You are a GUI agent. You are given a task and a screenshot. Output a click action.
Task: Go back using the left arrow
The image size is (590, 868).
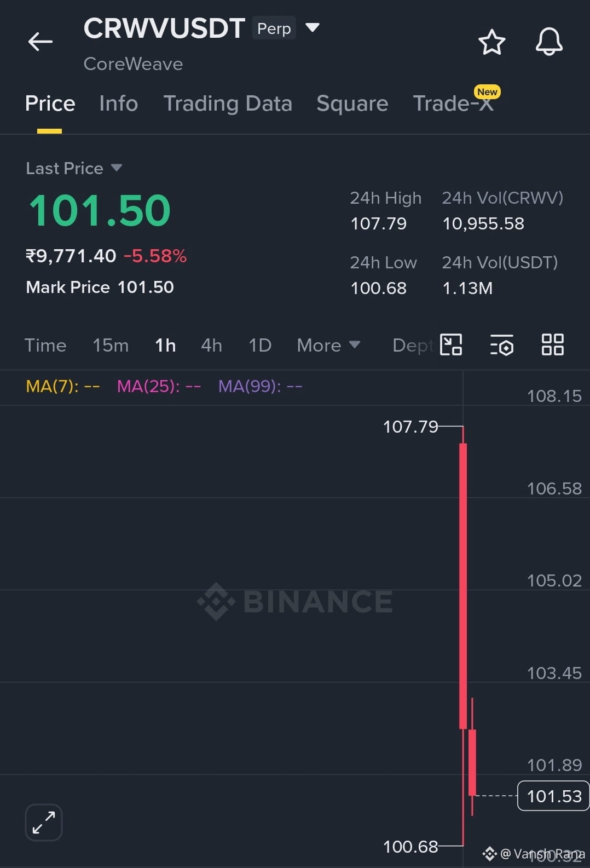pyautogui.click(x=41, y=42)
